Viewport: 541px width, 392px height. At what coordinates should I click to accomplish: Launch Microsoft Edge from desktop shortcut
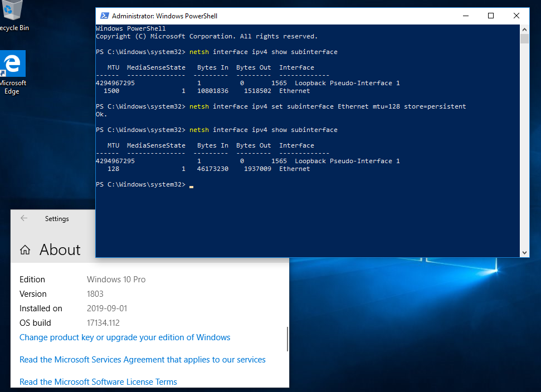coord(12,72)
